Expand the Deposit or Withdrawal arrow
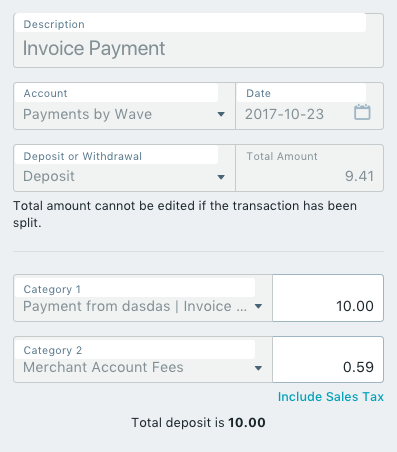397x452 pixels. point(221,177)
